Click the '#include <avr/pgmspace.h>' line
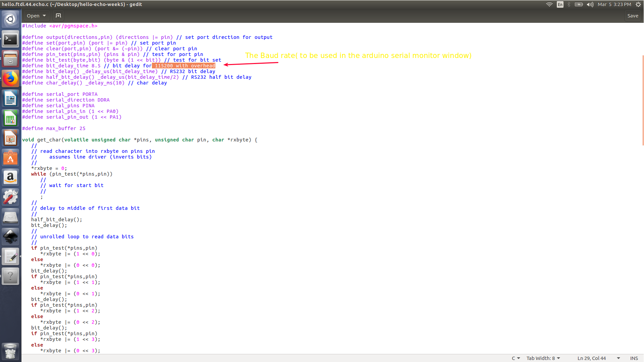Viewport: 644px width, 362px height. (60, 26)
